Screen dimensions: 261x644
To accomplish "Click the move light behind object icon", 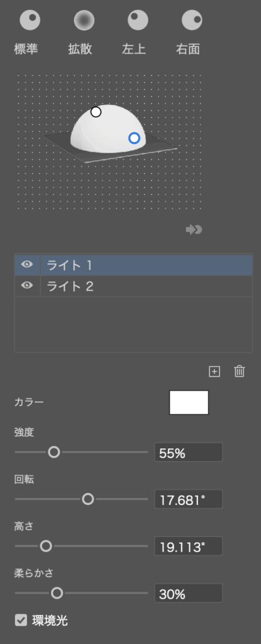I will pos(194,230).
